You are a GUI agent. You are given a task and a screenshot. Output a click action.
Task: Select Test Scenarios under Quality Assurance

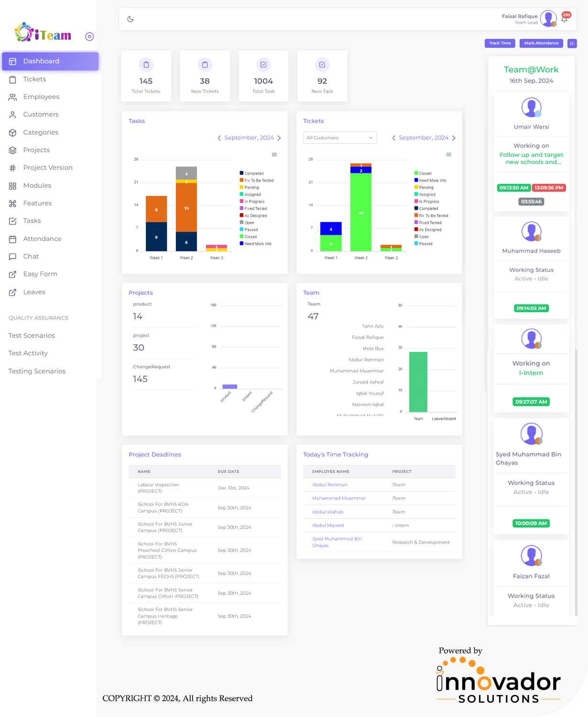point(32,336)
